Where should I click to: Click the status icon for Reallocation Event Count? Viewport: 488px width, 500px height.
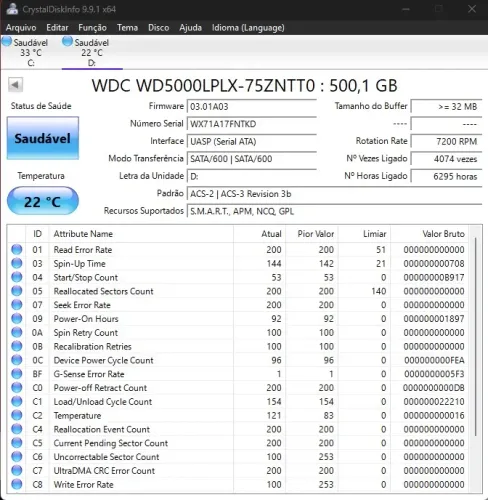click(x=17, y=429)
